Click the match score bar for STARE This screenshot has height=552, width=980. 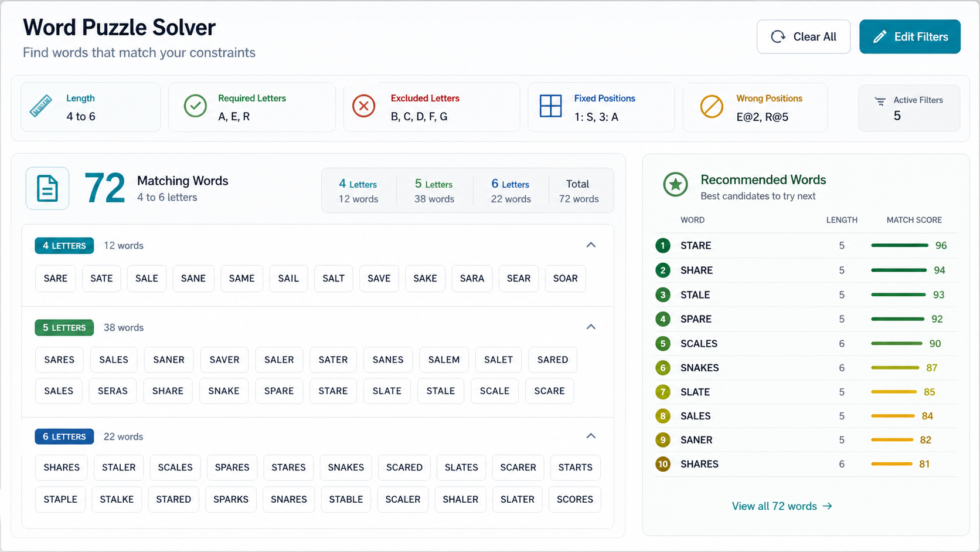[900, 246]
